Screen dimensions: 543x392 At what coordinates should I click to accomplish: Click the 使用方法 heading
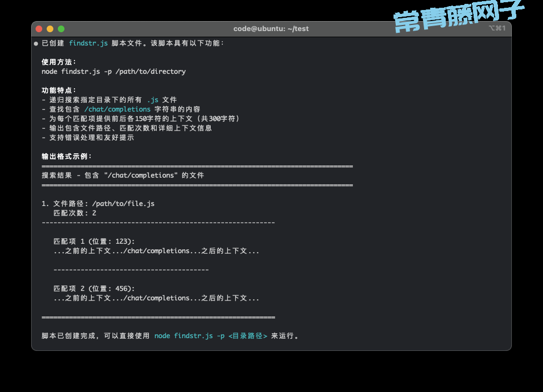[x=59, y=62]
